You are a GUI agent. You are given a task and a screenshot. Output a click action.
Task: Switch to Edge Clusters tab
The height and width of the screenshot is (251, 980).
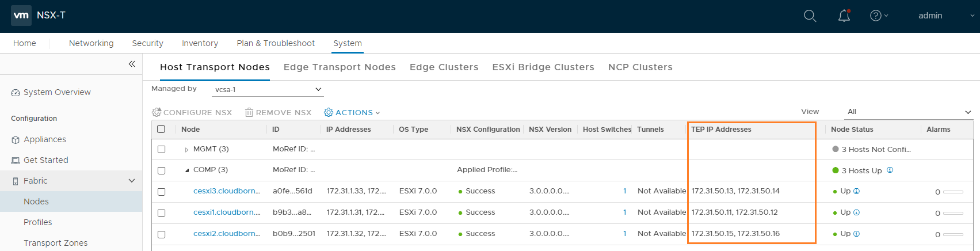[444, 67]
